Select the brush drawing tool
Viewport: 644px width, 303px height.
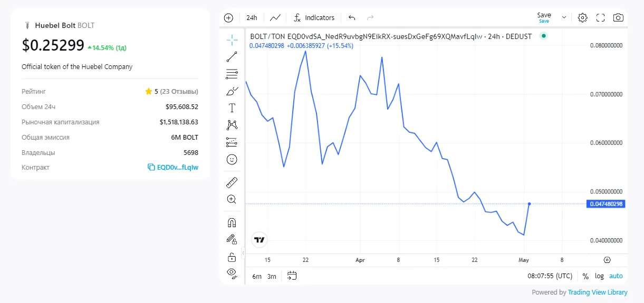pyautogui.click(x=232, y=91)
